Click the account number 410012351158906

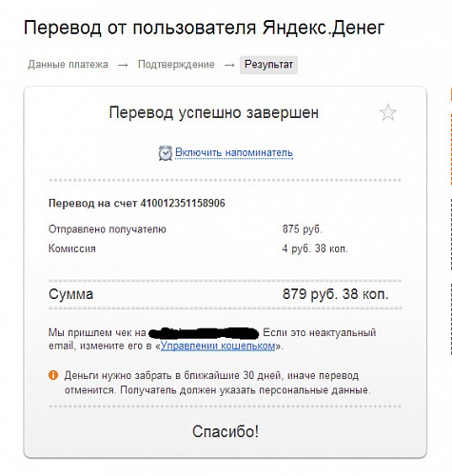183,203
